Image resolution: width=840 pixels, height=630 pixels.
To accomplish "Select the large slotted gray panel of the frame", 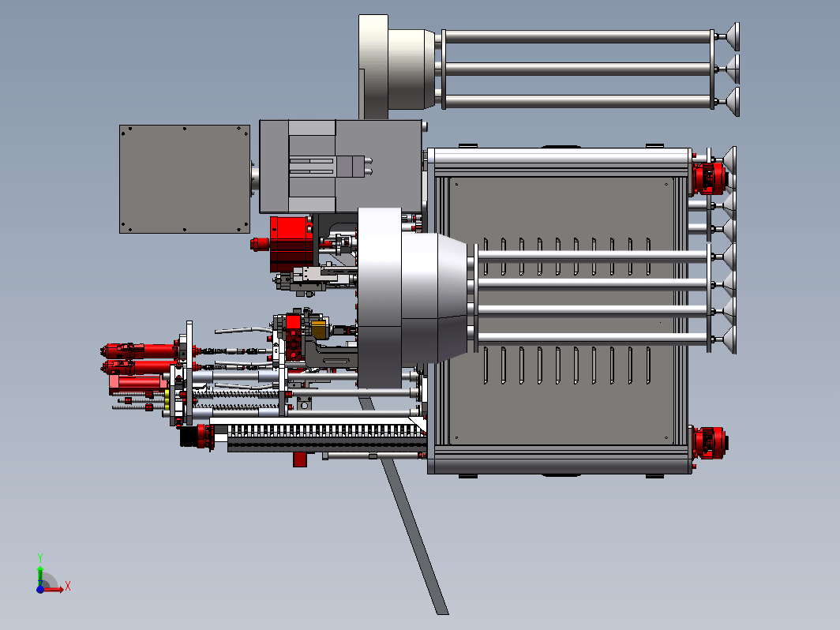I will click(561, 311).
